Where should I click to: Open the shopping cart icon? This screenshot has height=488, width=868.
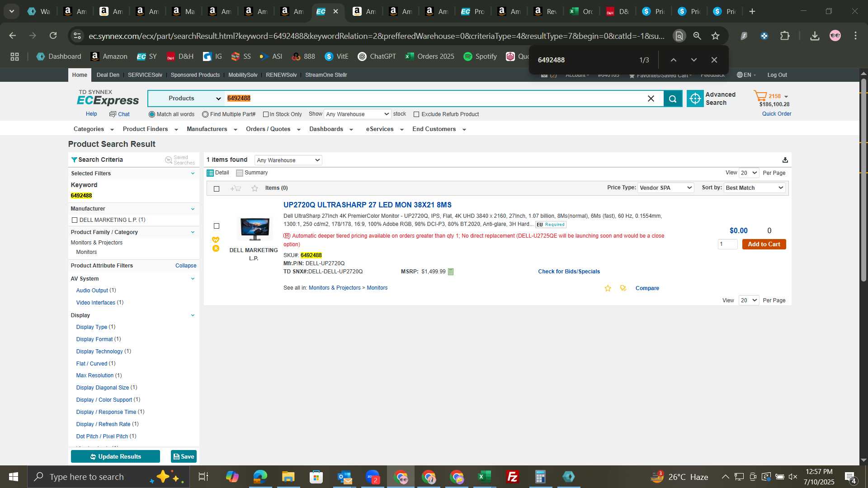click(x=760, y=96)
